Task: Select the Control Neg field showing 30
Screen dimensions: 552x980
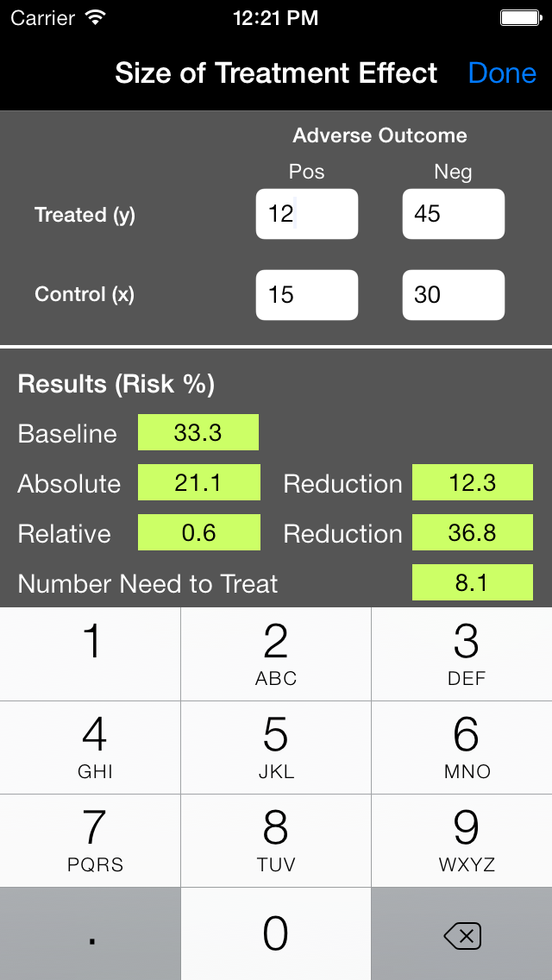Action: pyautogui.click(x=453, y=294)
